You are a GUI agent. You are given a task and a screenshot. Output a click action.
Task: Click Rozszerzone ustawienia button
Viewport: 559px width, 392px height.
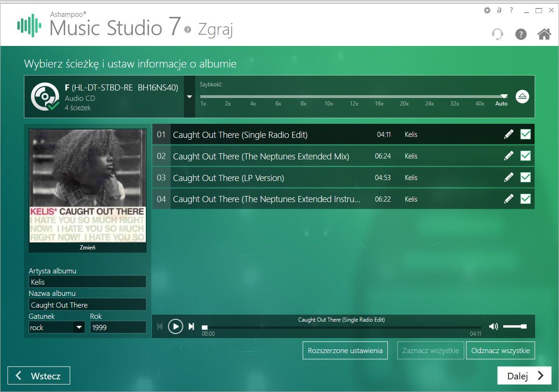(x=345, y=351)
